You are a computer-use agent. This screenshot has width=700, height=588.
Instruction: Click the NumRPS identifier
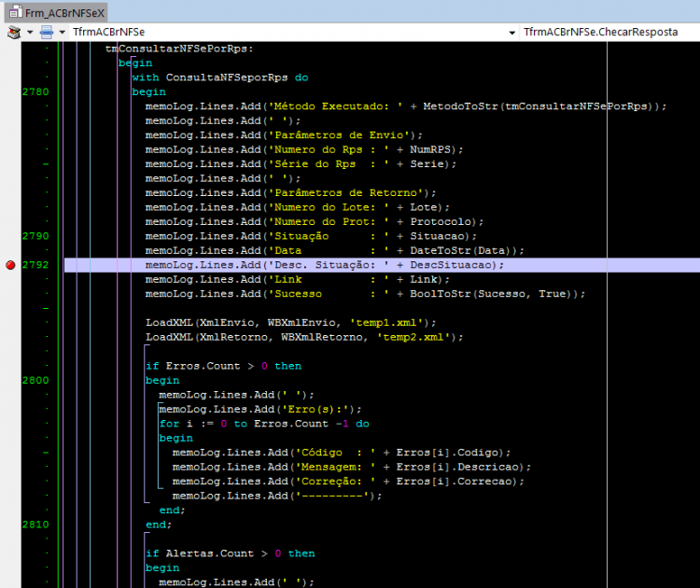[430, 149]
